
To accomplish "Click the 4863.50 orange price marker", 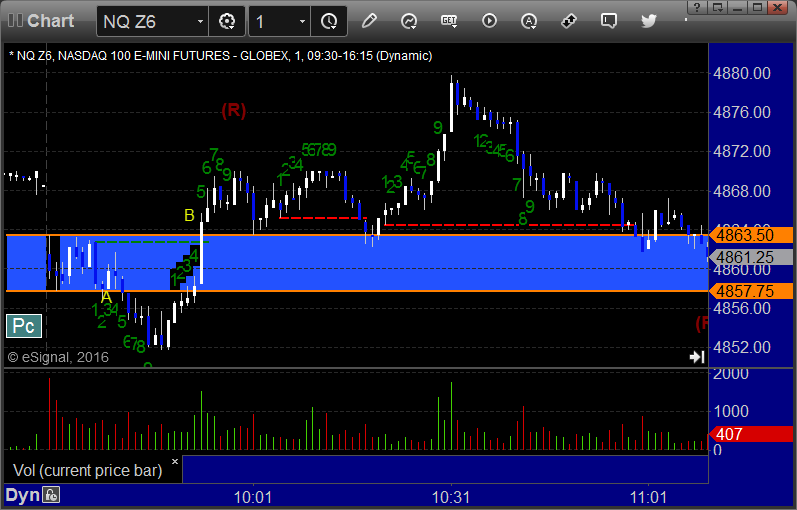I will pyautogui.click(x=751, y=235).
